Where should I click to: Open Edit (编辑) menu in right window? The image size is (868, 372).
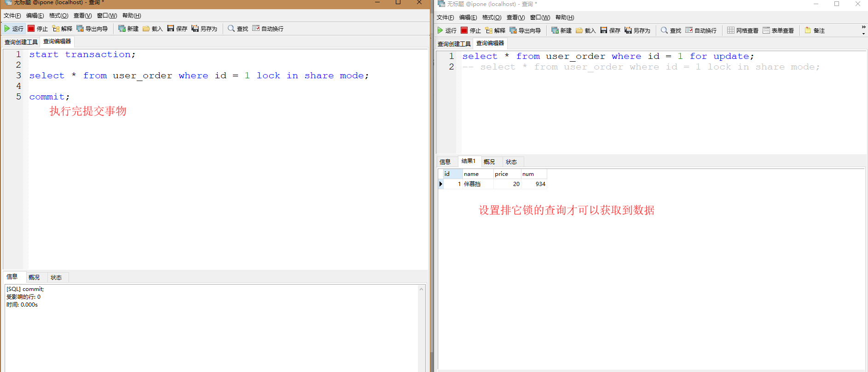[x=468, y=17]
